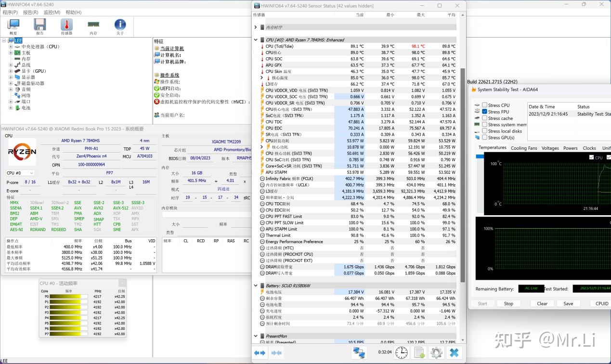
Task: Click the shrink-columns arrows icon in Sensor Status
Action: coord(276,353)
